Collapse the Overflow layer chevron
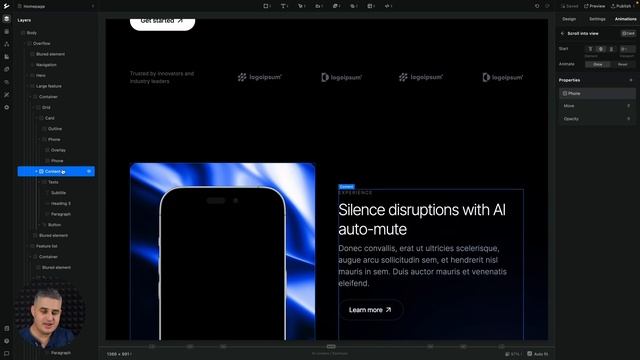This screenshot has height=360, width=640. 24,43
